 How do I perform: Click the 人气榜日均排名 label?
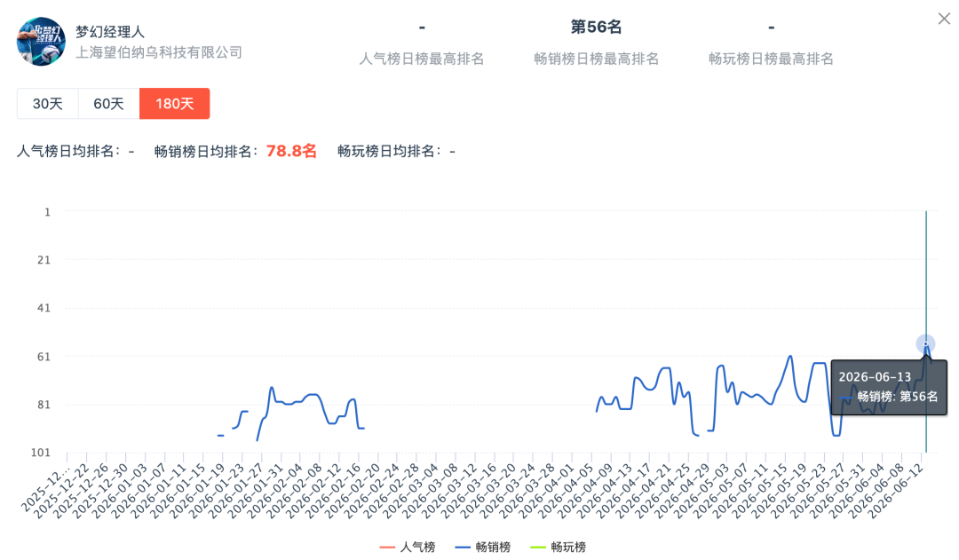[x=68, y=151]
